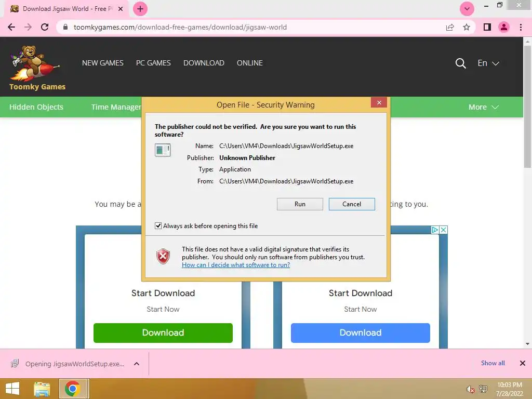Open the Chrome profile avatar
Image resolution: width=532 pixels, height=399 pixels.
[504, 27]
